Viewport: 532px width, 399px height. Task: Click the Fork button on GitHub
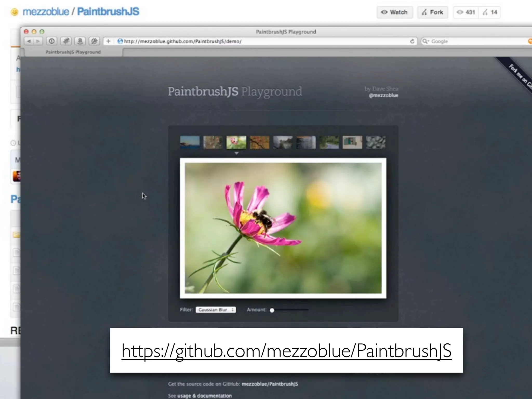[433, 12]
